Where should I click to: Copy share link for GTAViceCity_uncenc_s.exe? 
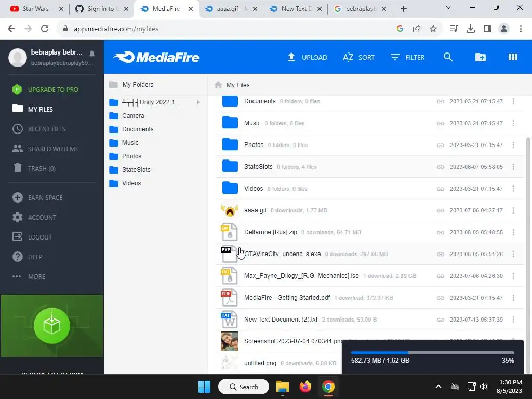pos(441,254)
